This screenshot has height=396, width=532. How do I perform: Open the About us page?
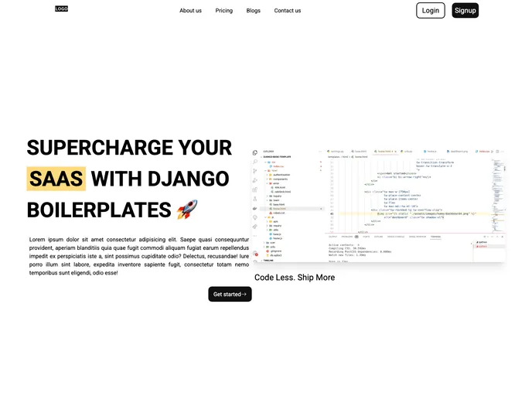pyautogui.click(x=190, y=11)
